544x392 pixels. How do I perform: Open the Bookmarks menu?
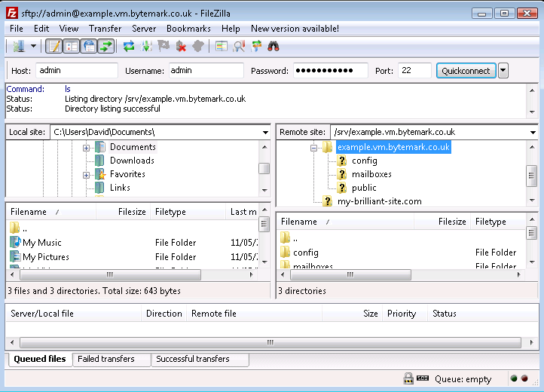tap(188, 29)
